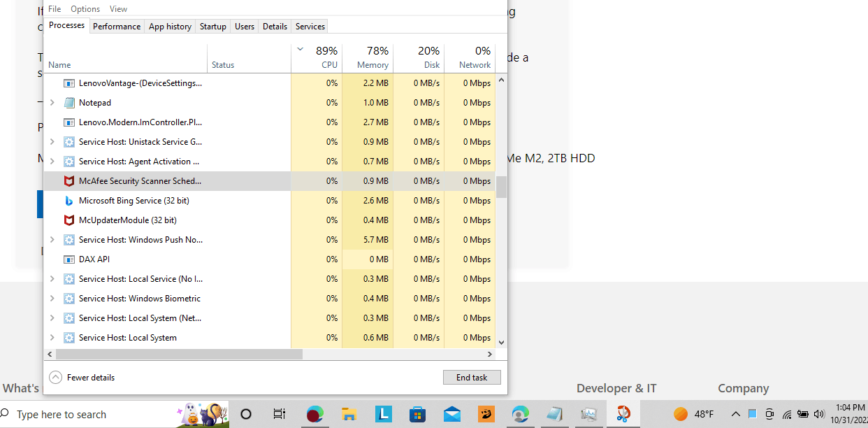
Task: Click the McUpdaterModule shield icon
Action: click(x=69, y=220)
